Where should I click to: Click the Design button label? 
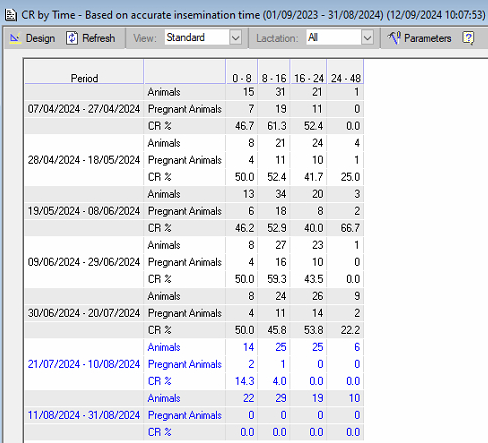point(40,38)
